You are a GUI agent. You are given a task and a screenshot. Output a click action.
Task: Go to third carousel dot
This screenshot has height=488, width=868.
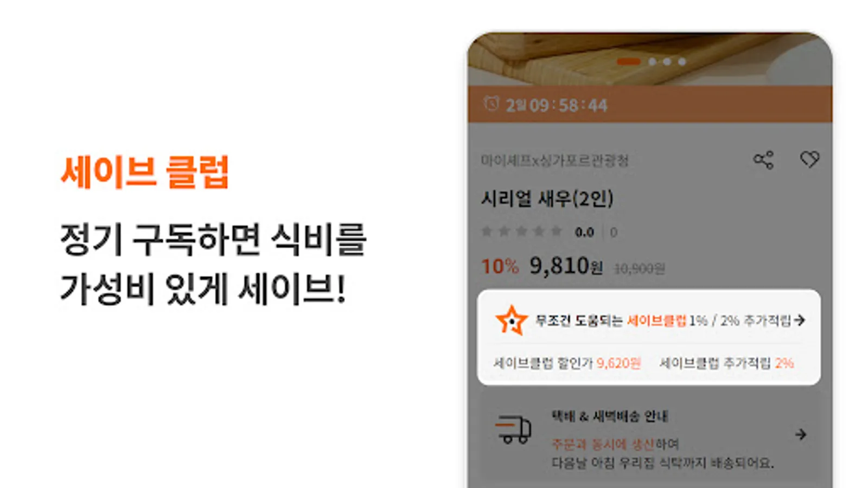tap(667, 62)
